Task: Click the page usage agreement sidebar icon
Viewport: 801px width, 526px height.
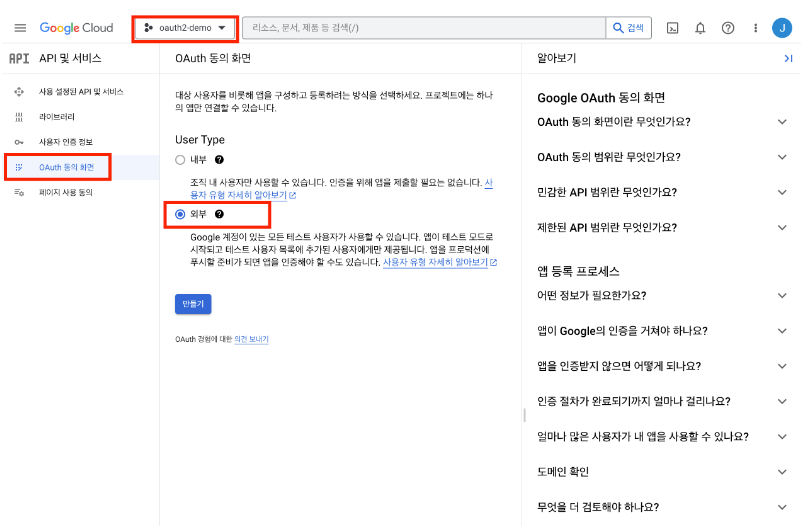Action: pyautogui.click(x=19, y=193)
